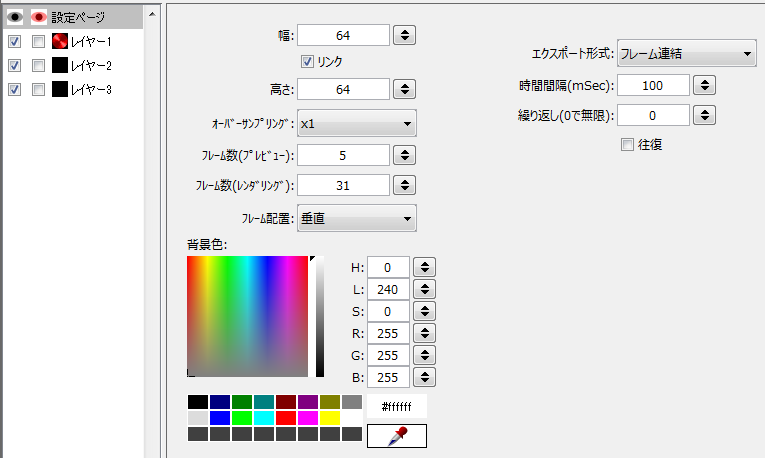Select the cyan palette swatch
Viewport: 765px width, 458px height.
(264, 418)
